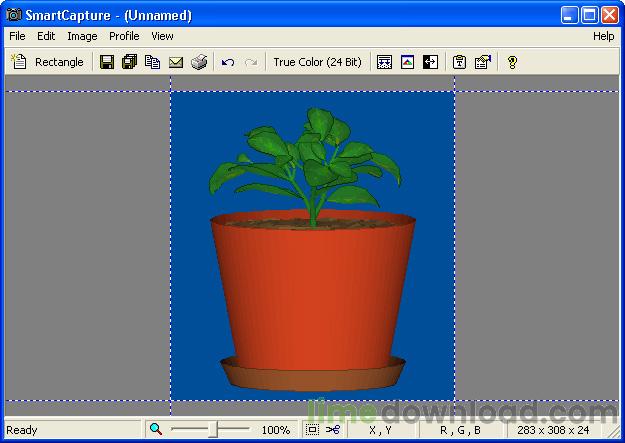This screenshot has height=443, width=625.
Task: Open the True Color (24 Bit) depth selector
Action: [x=317, y=62]
